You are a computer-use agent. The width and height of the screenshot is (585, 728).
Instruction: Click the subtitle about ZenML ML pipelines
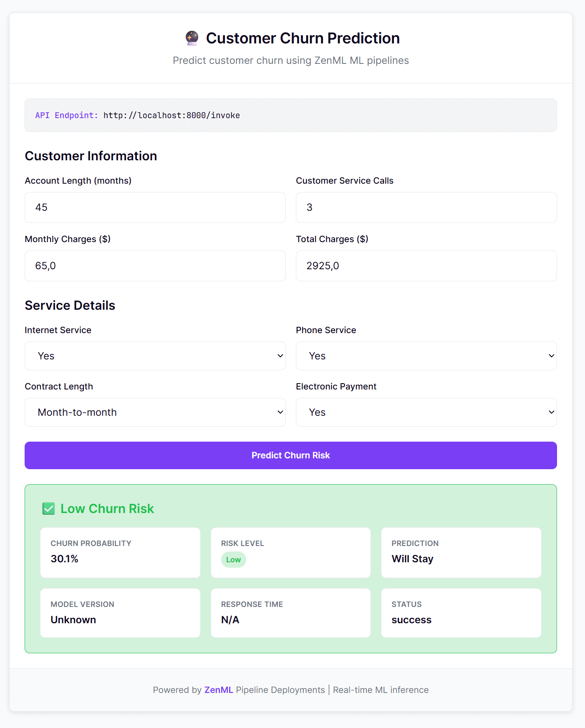click(291, 61)
